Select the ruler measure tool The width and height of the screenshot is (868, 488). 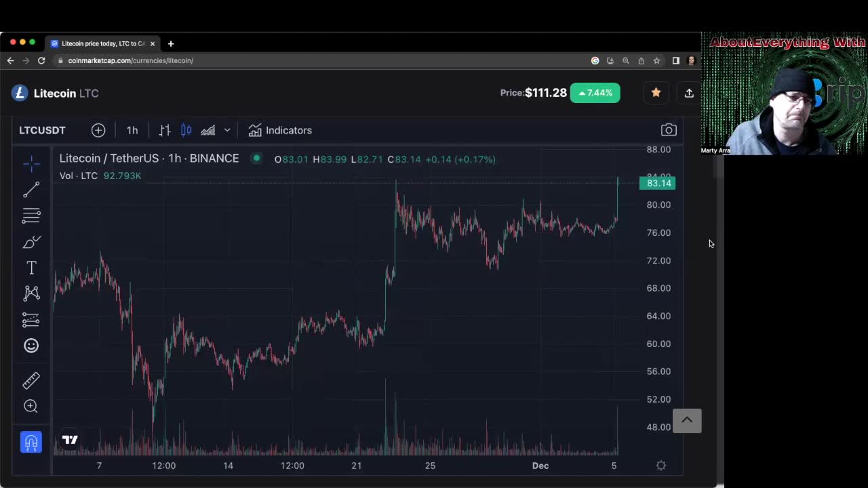(31, 380)
